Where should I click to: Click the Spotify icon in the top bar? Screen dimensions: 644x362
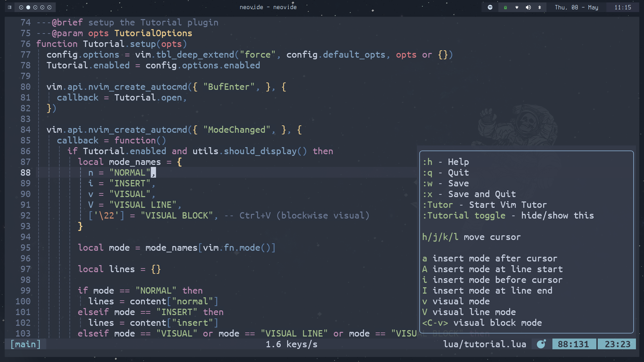click(x=490, y=7)
